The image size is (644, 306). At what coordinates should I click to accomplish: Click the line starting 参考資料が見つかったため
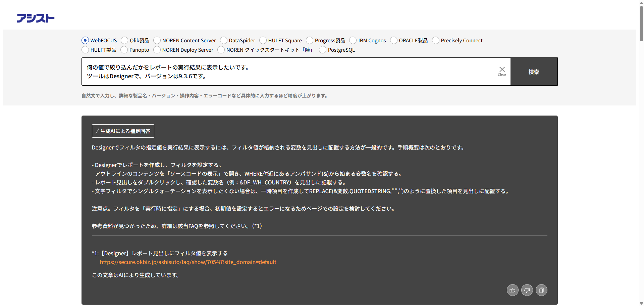(177, 226)
